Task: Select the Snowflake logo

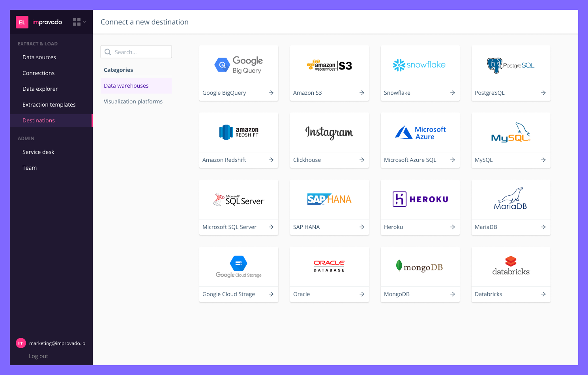Action: (x=420, y=65)
